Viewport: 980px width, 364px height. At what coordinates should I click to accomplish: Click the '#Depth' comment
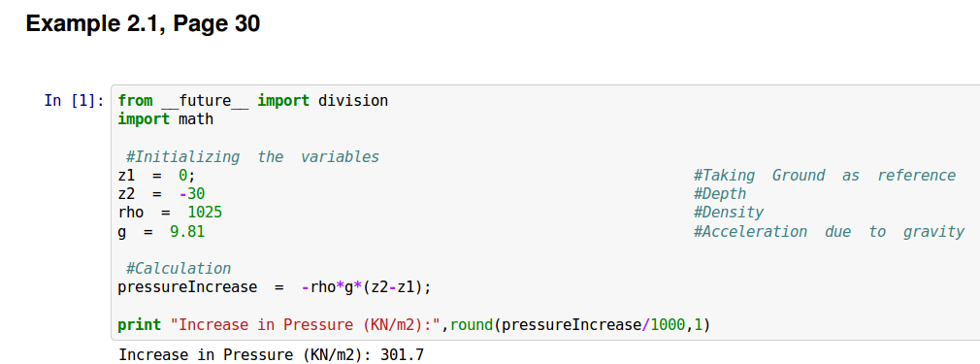coord(720,194)
